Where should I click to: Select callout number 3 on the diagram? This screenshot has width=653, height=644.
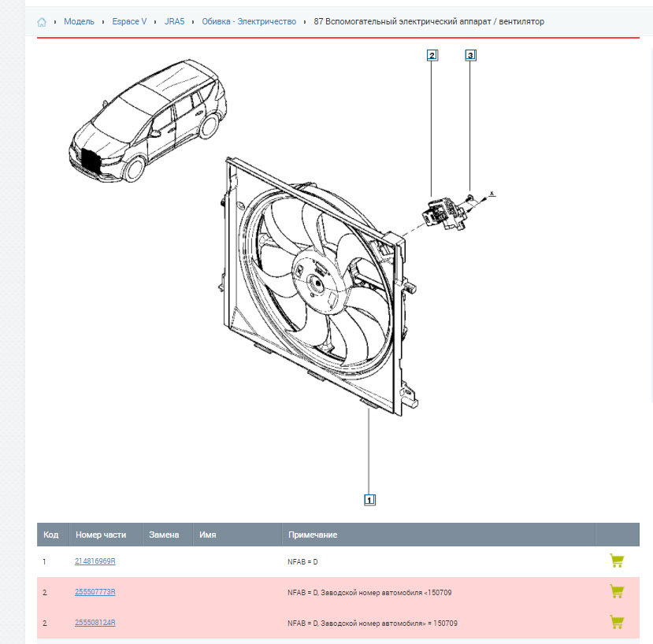pyautogui.click(x=470, y=55)
